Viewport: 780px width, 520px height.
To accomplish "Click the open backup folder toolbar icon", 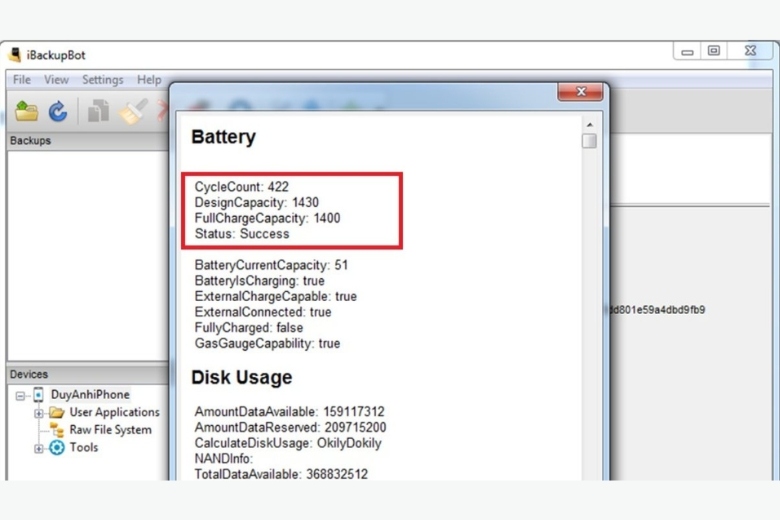I will [26, 112].
